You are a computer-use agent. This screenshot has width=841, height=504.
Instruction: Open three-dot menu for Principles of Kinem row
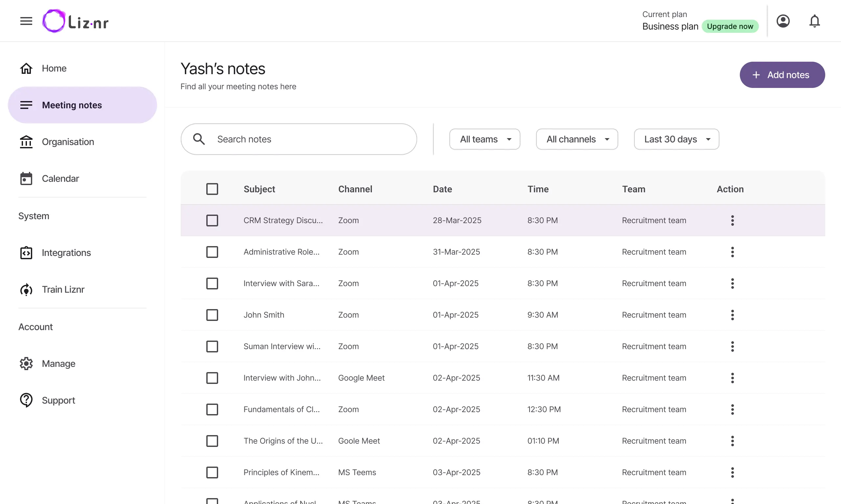tap(733, 472)
